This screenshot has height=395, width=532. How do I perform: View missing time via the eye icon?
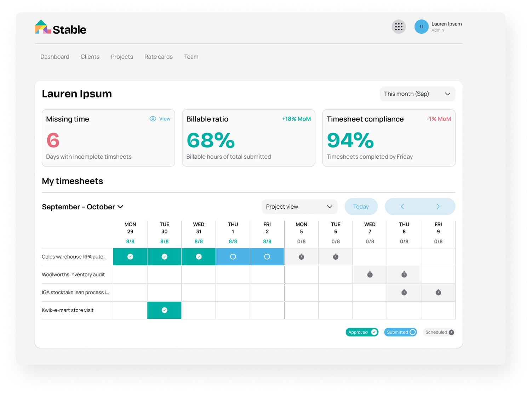153,119
